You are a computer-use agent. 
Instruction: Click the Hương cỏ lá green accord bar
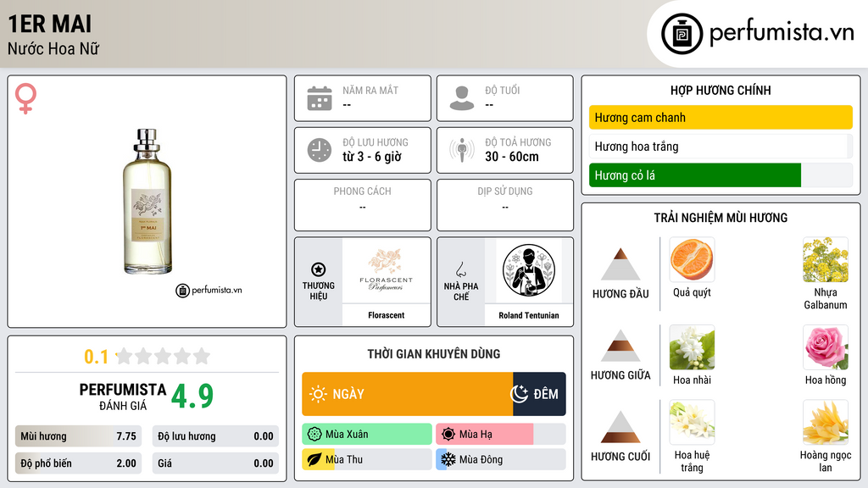721,175
